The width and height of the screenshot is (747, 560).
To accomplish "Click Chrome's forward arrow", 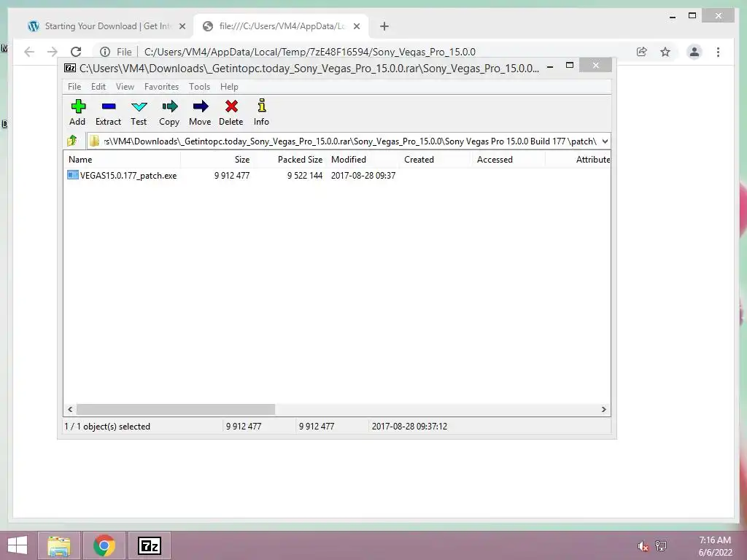I will point(53,52).
